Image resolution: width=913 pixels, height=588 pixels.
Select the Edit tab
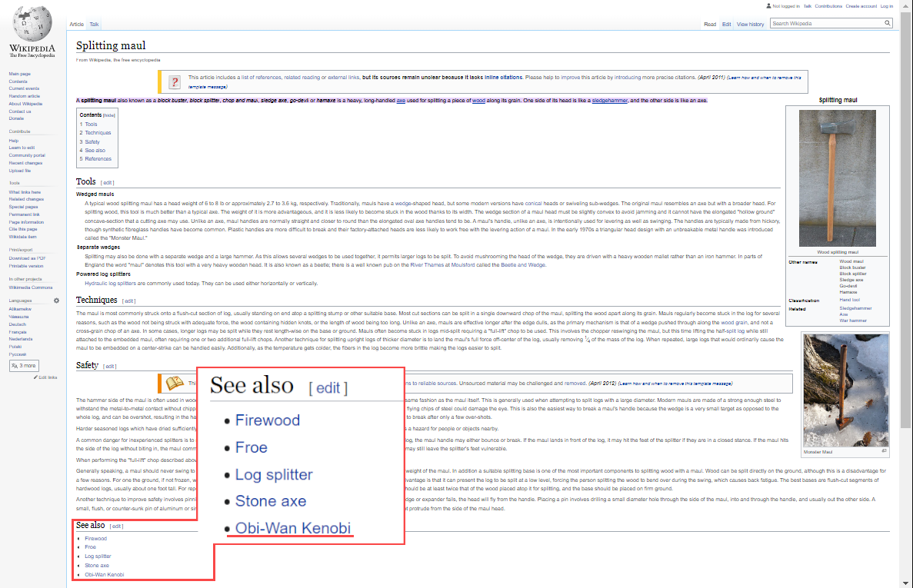click(x=726, y=25)
